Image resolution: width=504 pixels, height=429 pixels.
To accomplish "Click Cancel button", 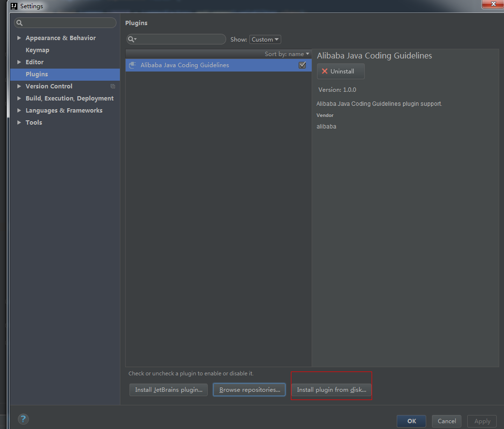I will (447, 421).
